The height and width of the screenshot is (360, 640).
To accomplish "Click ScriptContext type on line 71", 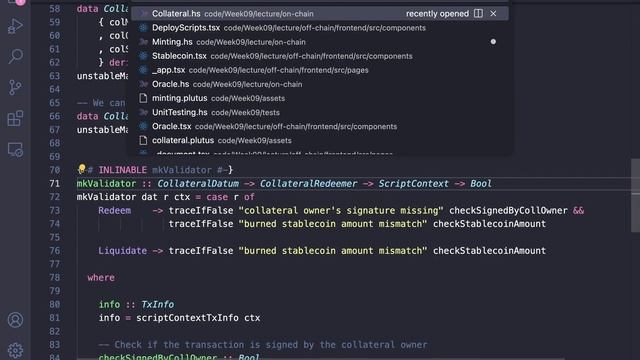I will [413, 184].
